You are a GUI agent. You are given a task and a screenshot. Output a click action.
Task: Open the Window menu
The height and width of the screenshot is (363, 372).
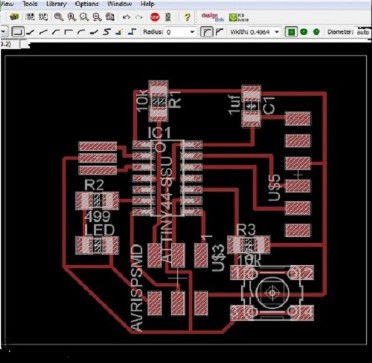click(x=119, y=4)
